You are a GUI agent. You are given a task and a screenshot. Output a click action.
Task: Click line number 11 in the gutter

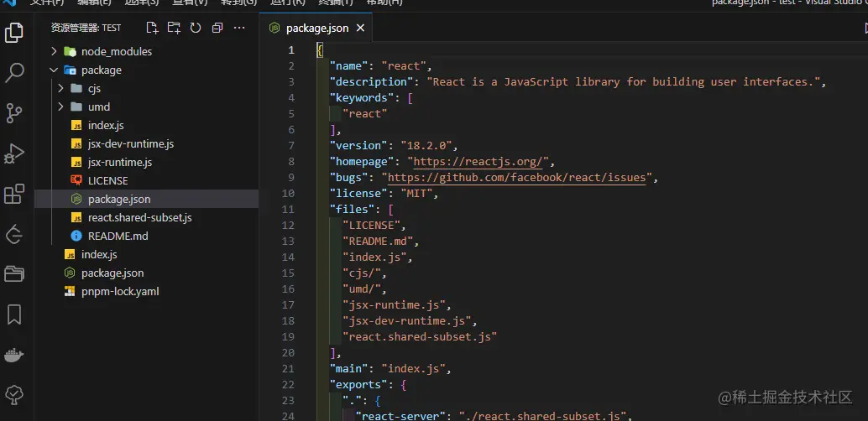(x=288, y=209)
